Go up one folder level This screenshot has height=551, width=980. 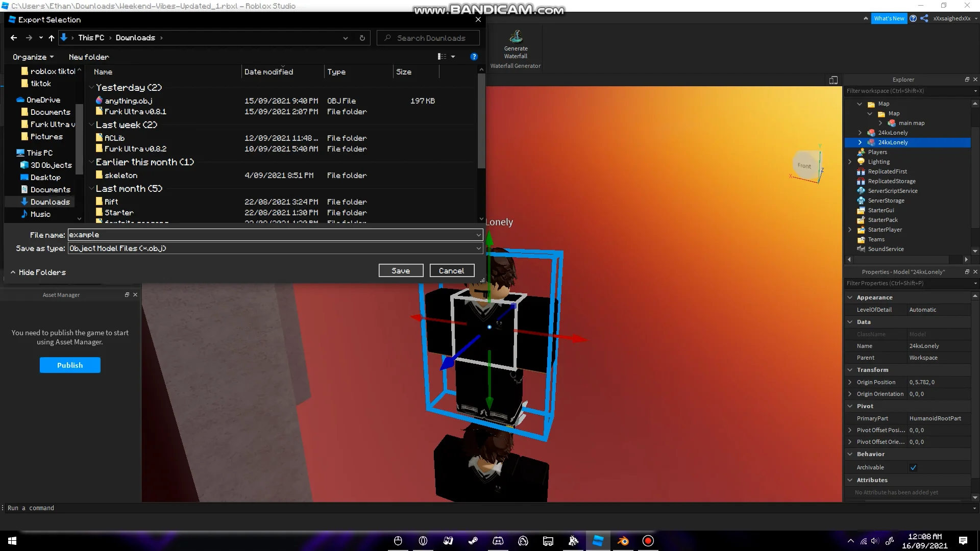click(x=51, y=38)
